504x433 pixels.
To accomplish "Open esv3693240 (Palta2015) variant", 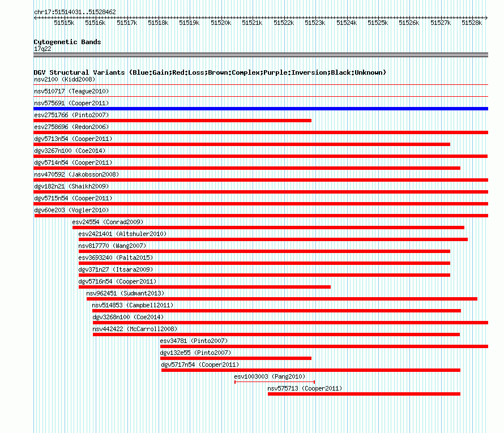I will [116, 258].
